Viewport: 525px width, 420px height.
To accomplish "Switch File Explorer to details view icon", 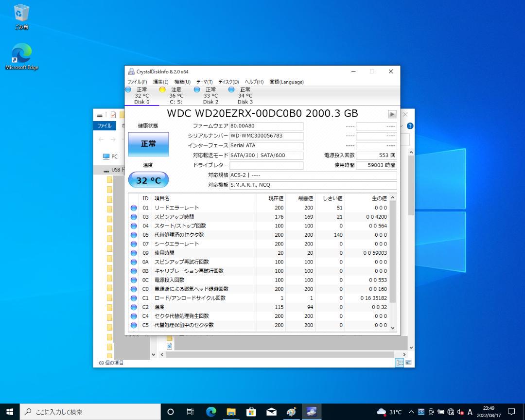I will click(x=400, y=363).
